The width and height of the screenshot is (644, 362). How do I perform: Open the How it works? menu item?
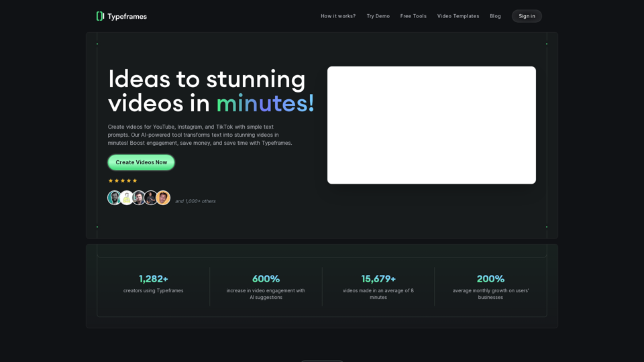point(338,16)
